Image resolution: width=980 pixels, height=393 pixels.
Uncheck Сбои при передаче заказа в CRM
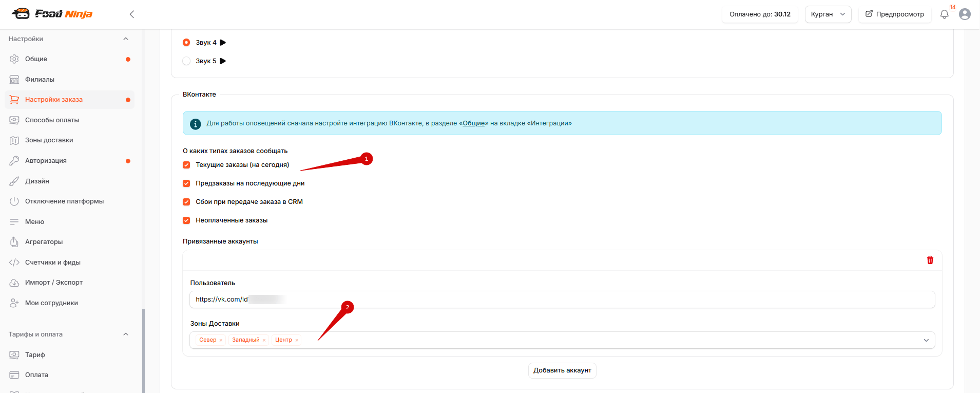coord(186,202)
